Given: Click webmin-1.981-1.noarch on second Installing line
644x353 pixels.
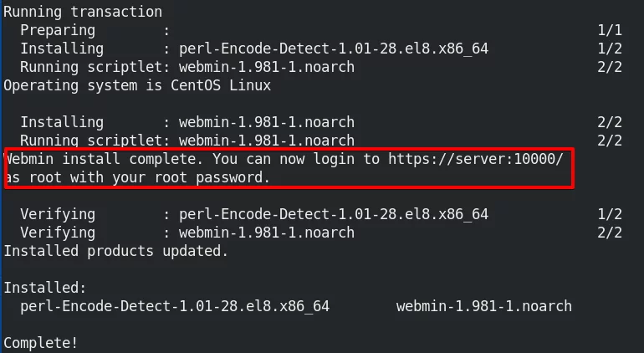Looking at the screenshot, I should 267,122.
